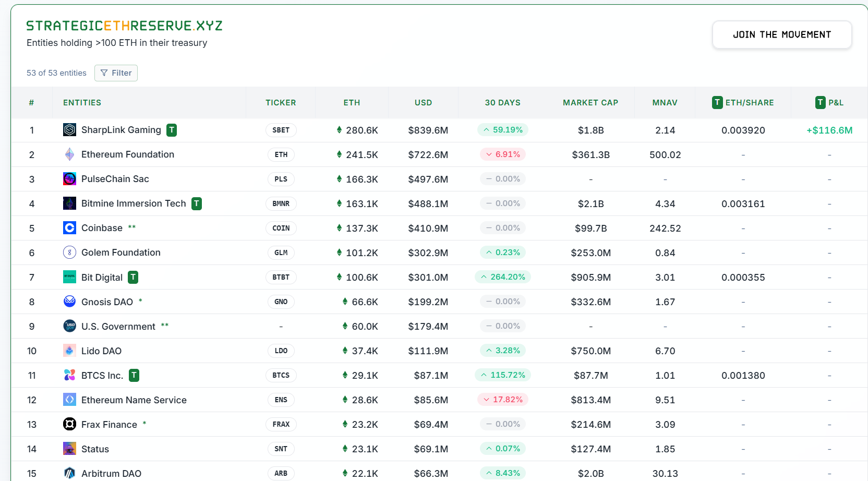Click the Frax Finance logo icon
Screen dimensions: 868x481
pos(69,424)
